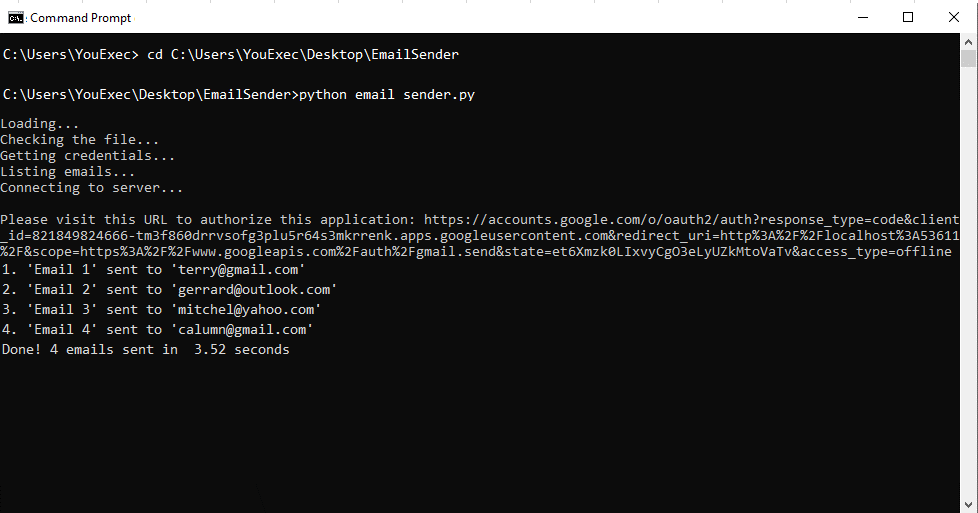Click the scrollbar down arrow
978x513 pixels.
tap(968, 504)
